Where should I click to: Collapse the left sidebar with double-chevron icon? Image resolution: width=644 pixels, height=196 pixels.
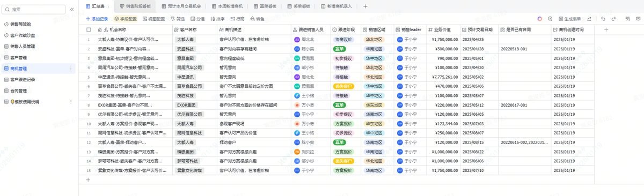click(72, 9)
